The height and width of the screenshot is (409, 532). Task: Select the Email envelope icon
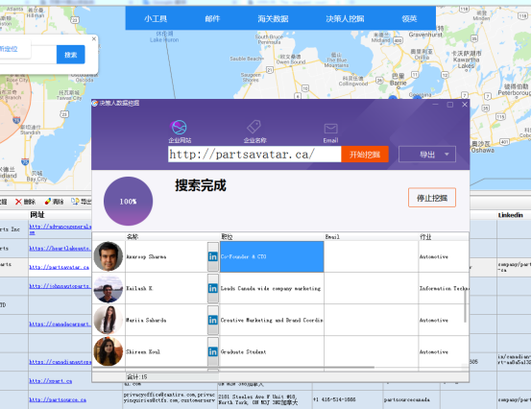330,129
